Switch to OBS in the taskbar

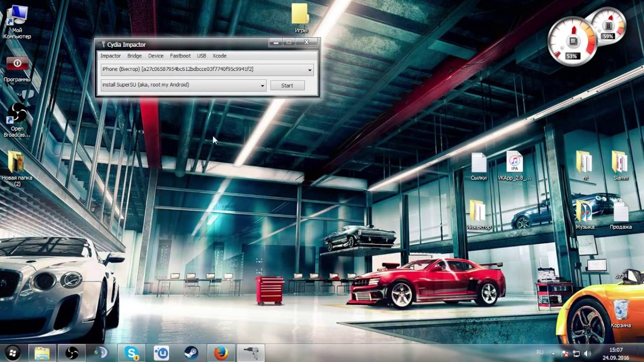[72, 353]
